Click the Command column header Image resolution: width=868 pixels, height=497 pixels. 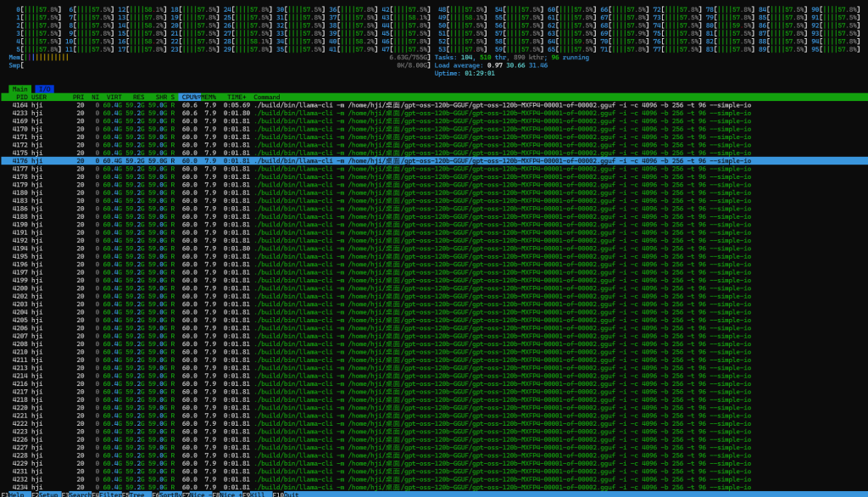(x=267, y=97)
